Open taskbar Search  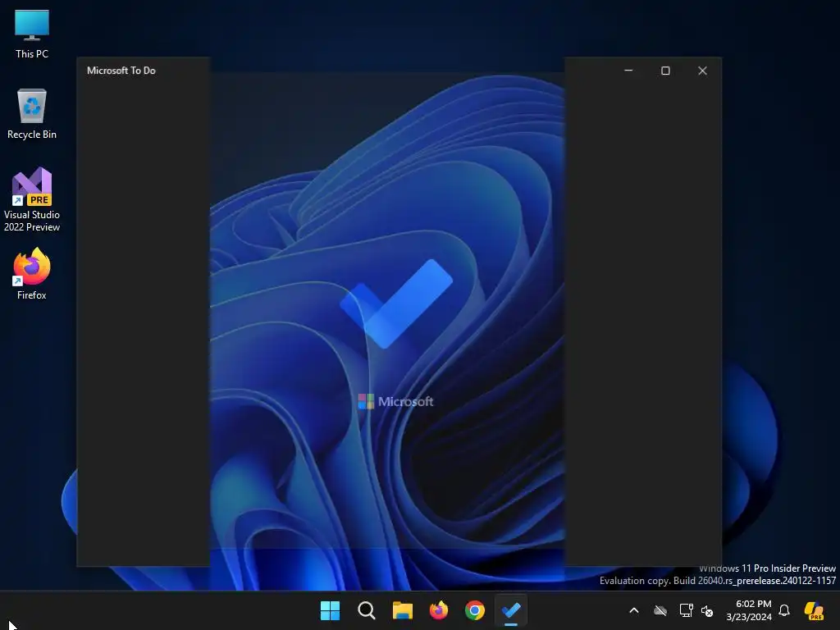(367, 610)
